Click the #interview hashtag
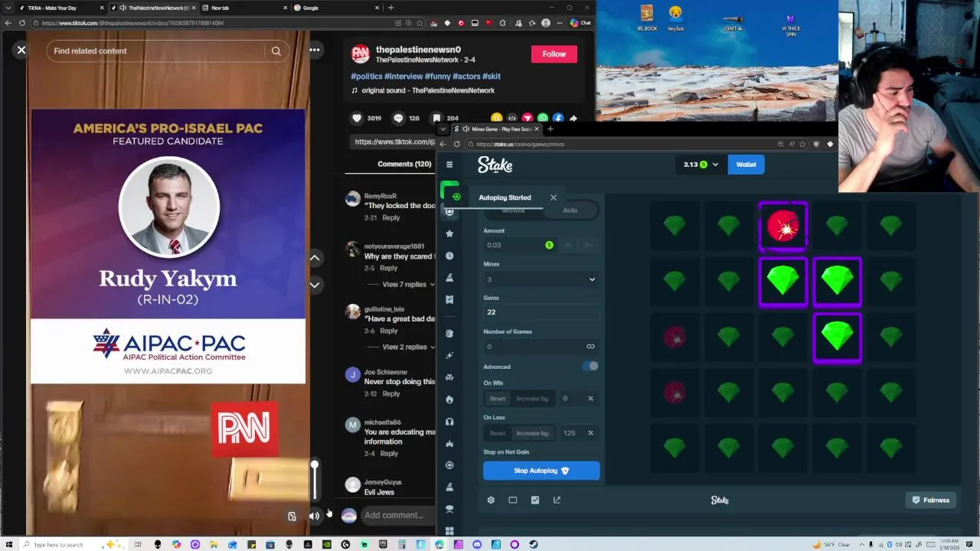This screenshot has width=980, height=551. pyautogui.click(x=403, y=77)
